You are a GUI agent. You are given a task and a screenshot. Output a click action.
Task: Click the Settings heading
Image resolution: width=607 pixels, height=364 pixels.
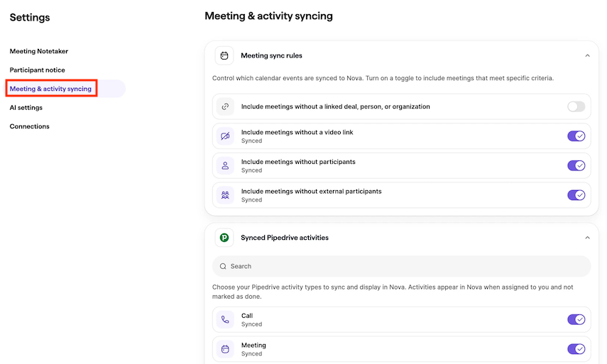[30, 18]
